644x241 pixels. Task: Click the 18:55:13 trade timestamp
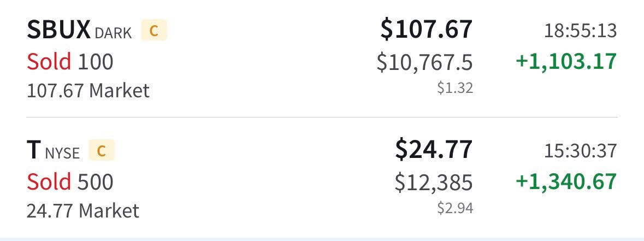click(581, 31)
